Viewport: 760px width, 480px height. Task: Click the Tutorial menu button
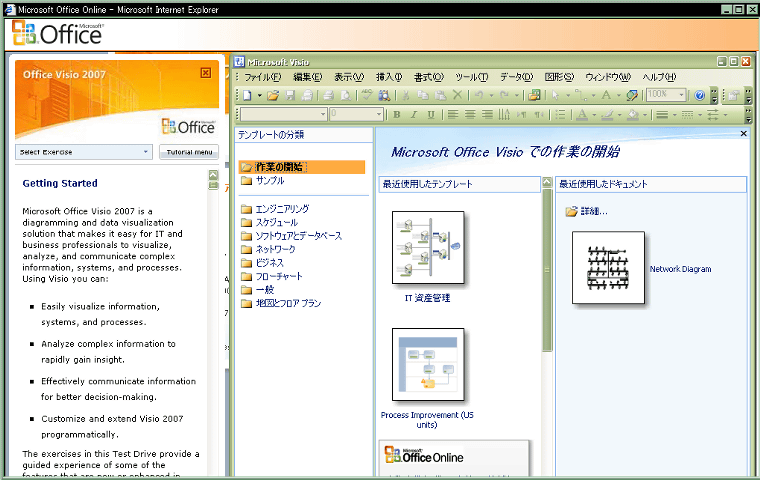189,152
